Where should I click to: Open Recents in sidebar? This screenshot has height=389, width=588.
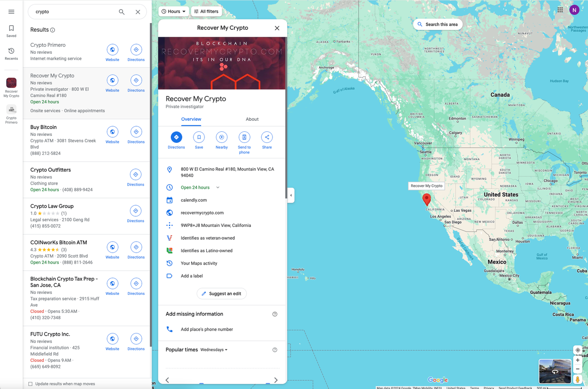pos(11,54)
